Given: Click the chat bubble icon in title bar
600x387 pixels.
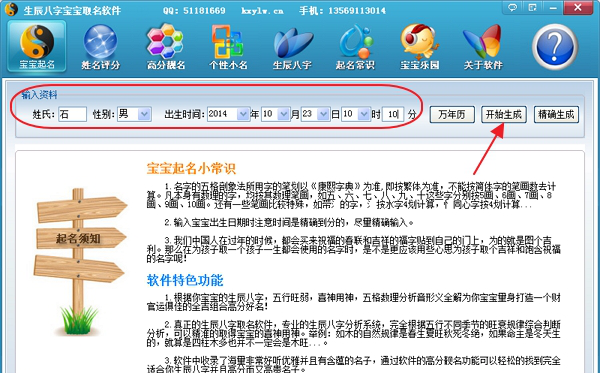Looking at the screenshot, I should click(x=512, y=7).
